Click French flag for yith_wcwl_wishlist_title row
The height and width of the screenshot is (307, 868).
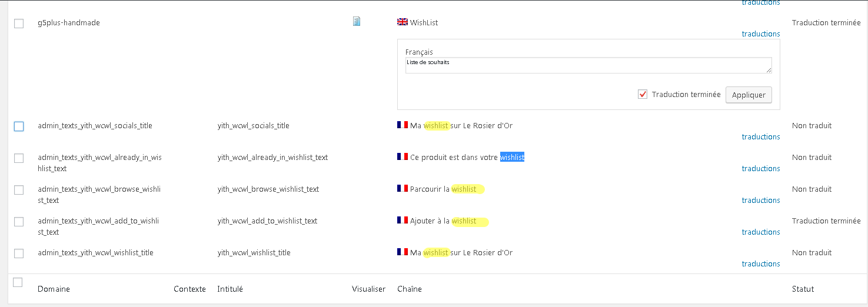pos(403,252)
